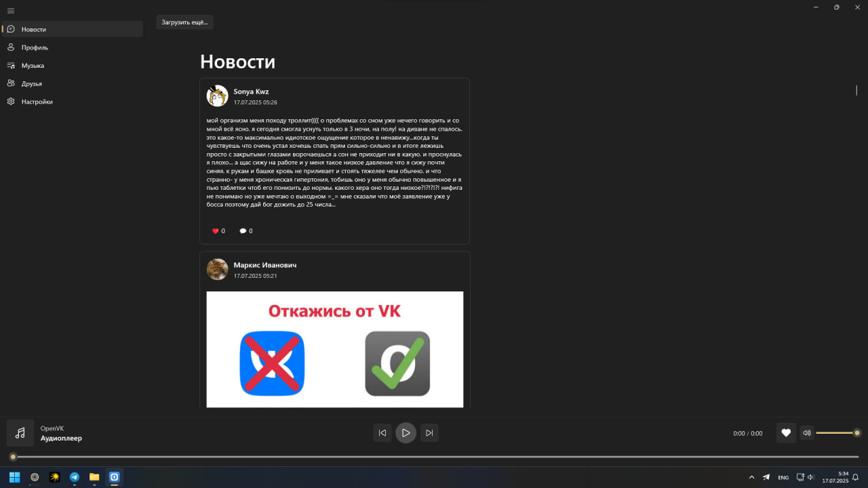Viewport: 868px width, 488px height.
Task: Skip to the previous track
Action: (382, 433)
